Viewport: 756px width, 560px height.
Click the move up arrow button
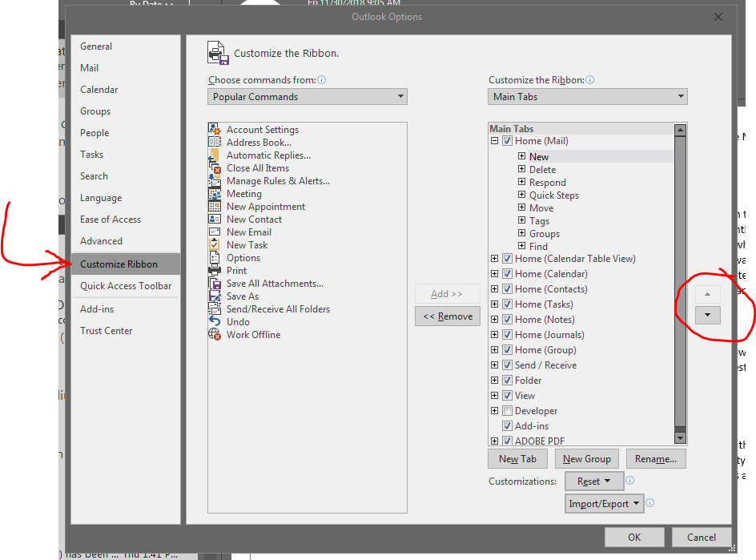point(708,294)
